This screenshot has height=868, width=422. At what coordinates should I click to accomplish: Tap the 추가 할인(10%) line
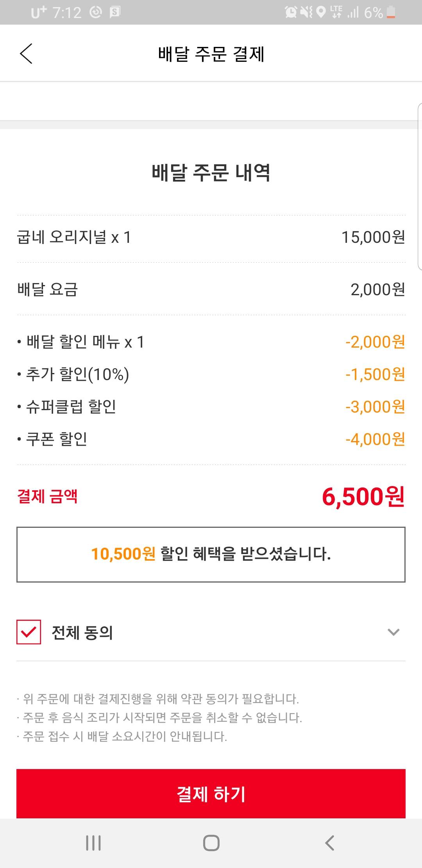point(211,374)
